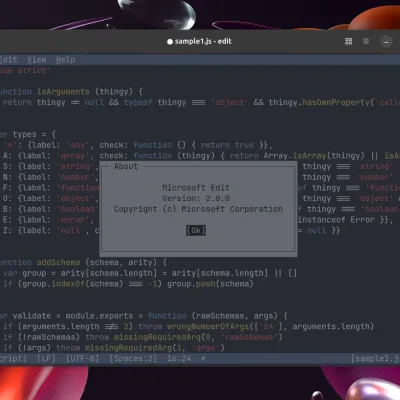The width and height of the screenshot is (400, 400).
Task: Click the grid overview icon in title bar
Action: pyautogui.click(x=348, y=41)
